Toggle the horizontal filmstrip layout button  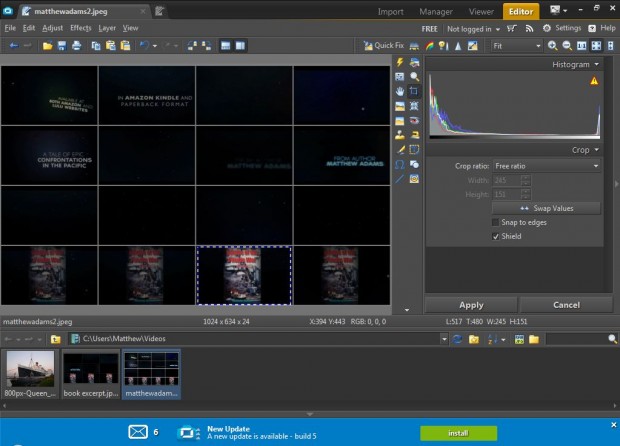225,46
